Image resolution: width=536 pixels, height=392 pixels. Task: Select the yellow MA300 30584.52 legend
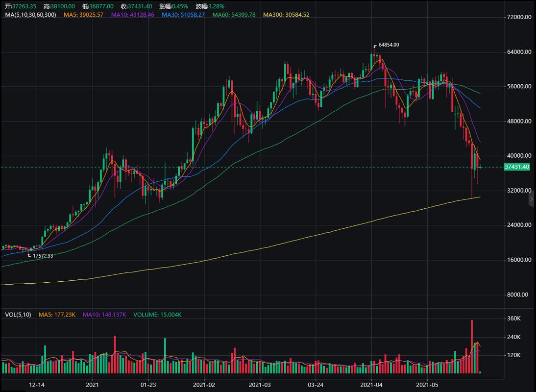click(x=286, y=15)
